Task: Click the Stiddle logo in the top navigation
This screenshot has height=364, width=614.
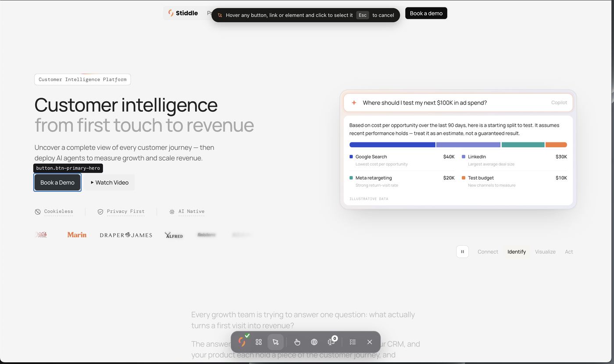Action: [183, 13]
